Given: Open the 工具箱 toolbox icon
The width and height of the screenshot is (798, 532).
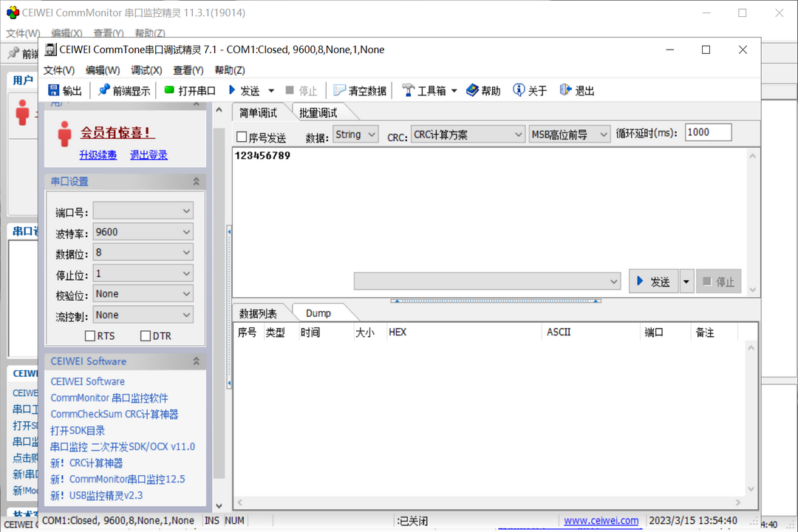Looking at the screenshot, I should [x=427, y=89].
